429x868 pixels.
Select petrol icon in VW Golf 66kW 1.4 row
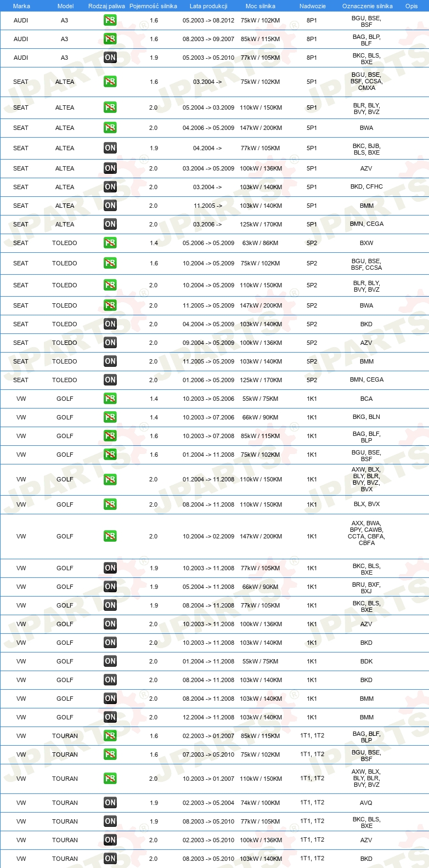[x=110, y=417]
